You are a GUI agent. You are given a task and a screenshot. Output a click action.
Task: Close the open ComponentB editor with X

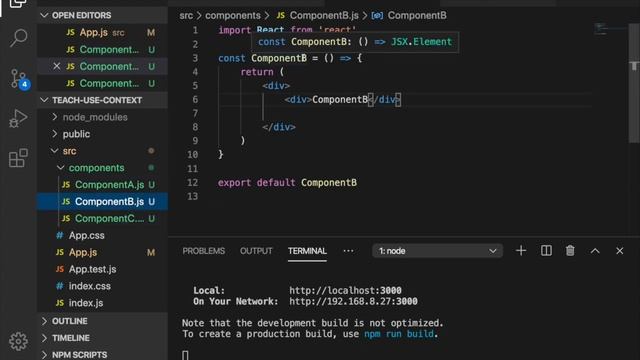pyautogui.click(x=57, y=66)
